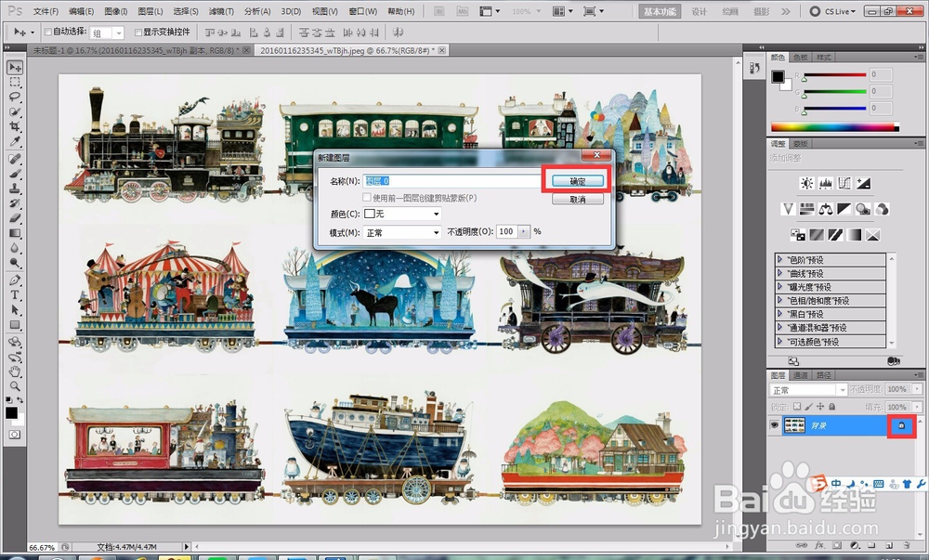Screen dimensions: 929x560
Task: Select the Brush tool
Action: [15, 174]
